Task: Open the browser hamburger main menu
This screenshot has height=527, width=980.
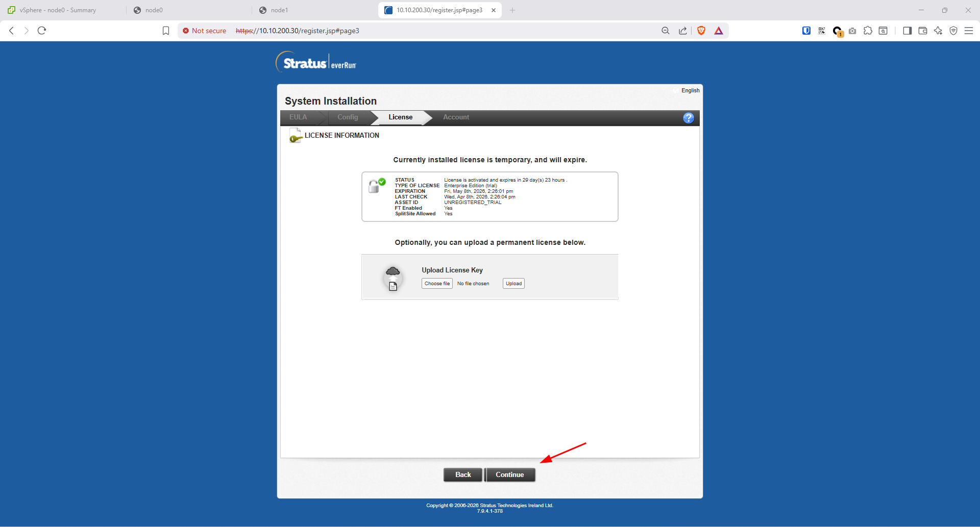Action: pos(969,31)
